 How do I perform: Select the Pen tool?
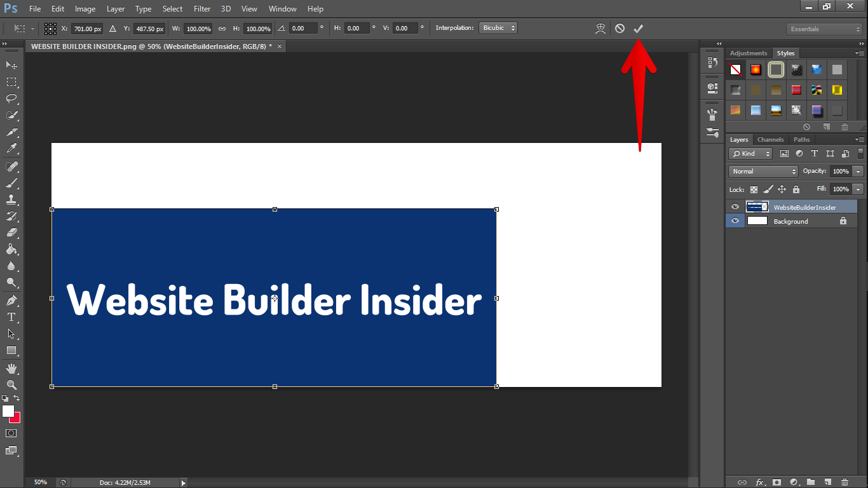pos(11,301)
